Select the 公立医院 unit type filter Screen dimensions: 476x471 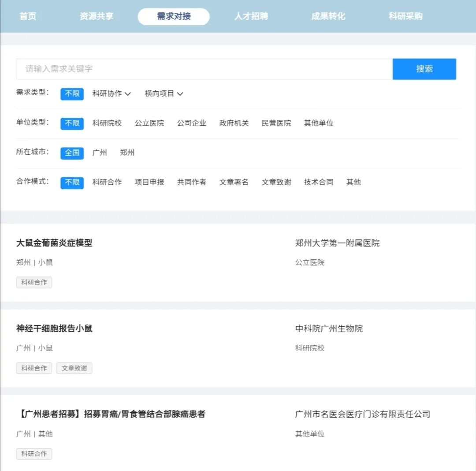(x=149, y=123)
